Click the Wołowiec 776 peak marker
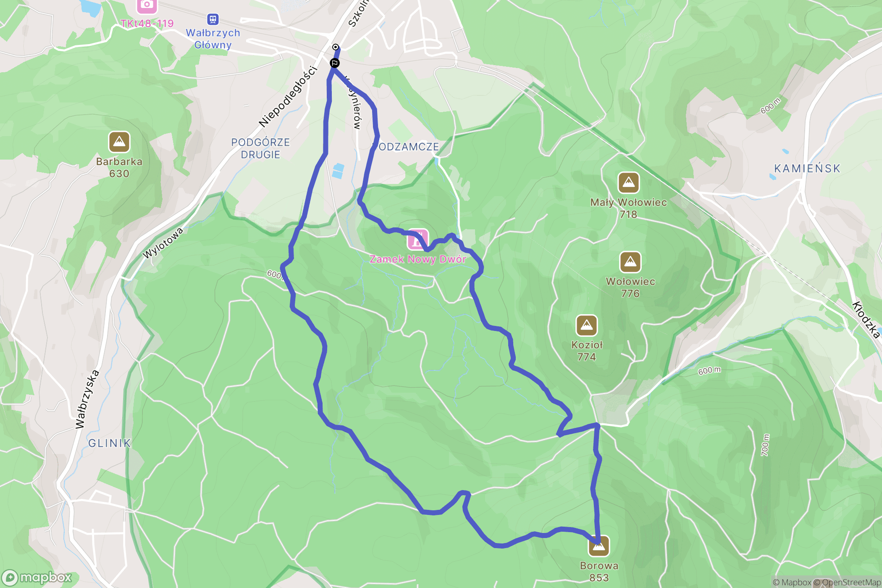 point(630,262)
